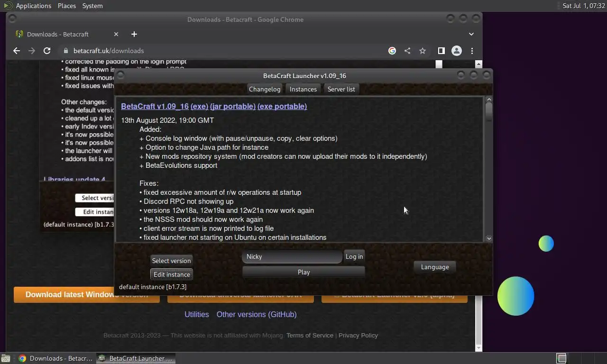
Task: Open Other versions (GitHub) link
Action: pos(257,314)
